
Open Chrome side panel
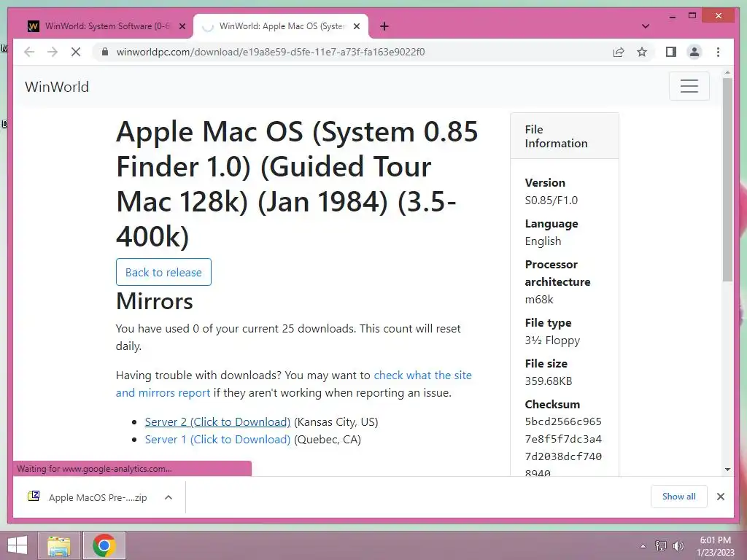tap(671, 52)
